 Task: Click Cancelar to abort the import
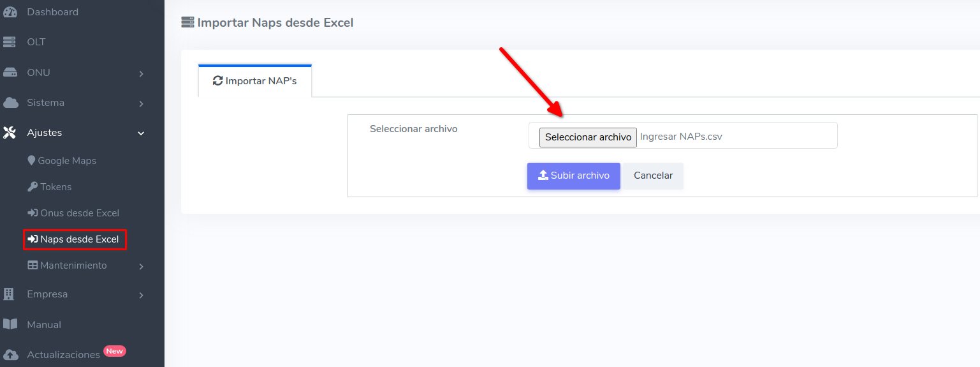pos(653,176)
